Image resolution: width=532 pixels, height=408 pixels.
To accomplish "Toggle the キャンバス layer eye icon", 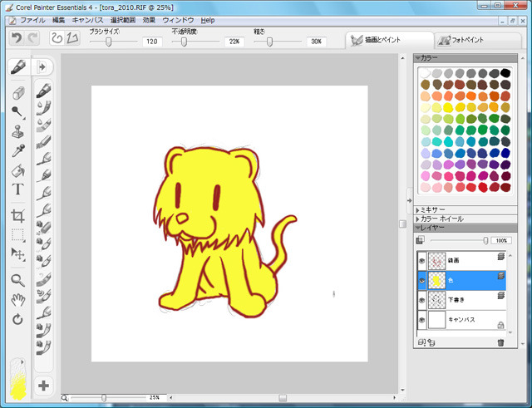I will tap(421, 319).
